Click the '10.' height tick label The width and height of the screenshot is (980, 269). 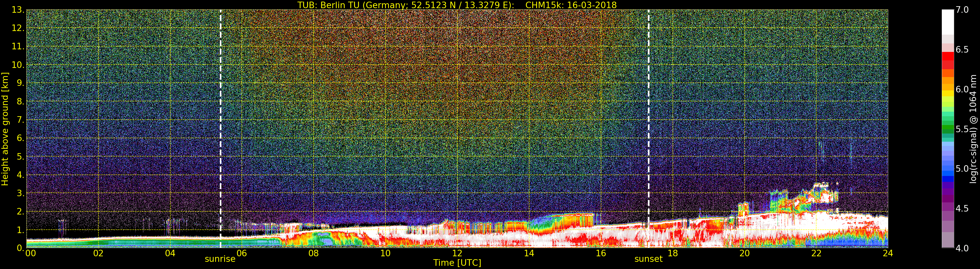pyautogui.click(x=18, y=65)
